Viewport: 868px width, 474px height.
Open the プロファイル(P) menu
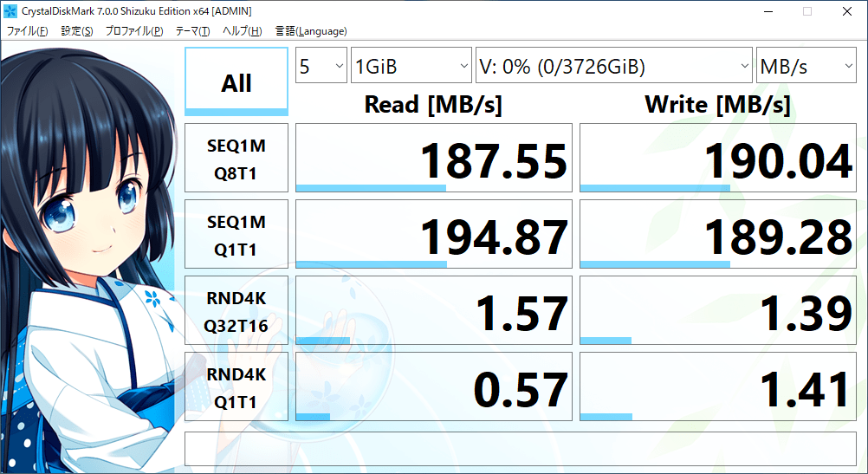[x=134, y=31]
